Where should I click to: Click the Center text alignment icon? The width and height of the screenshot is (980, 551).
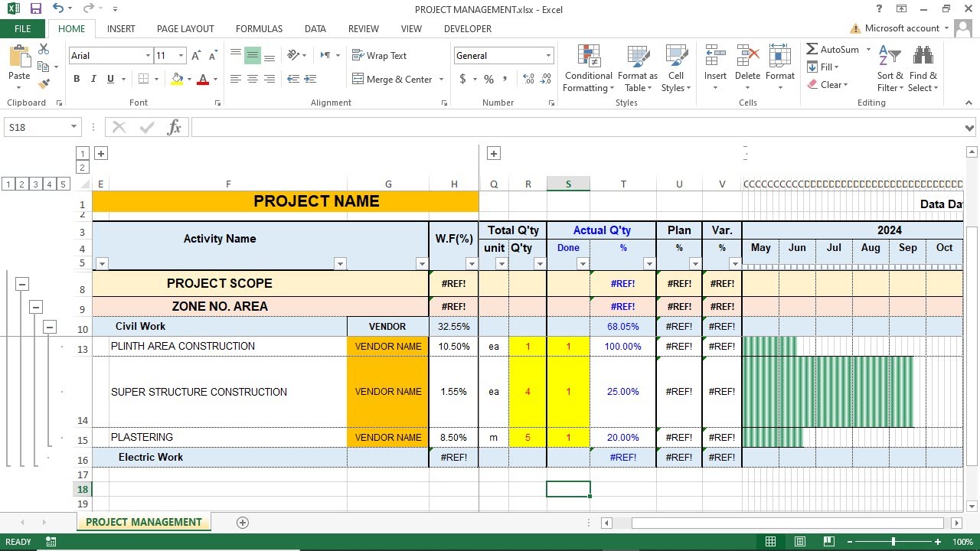click(253, 79)
